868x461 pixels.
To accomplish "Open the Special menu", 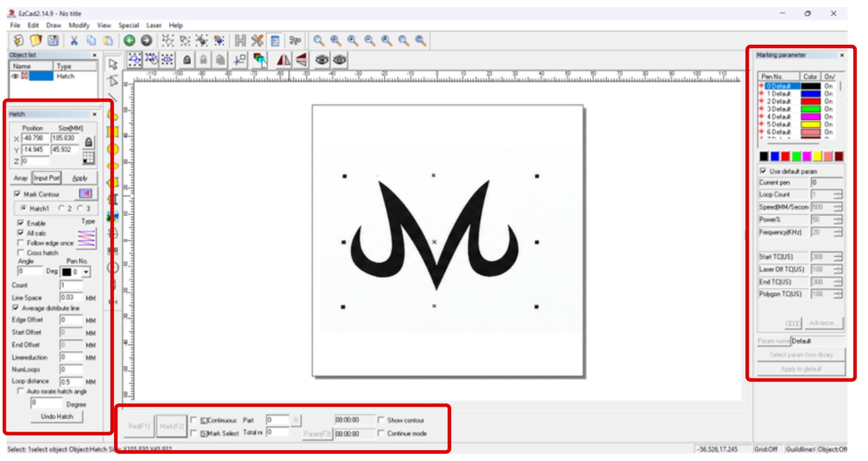I will click(129, 25).
